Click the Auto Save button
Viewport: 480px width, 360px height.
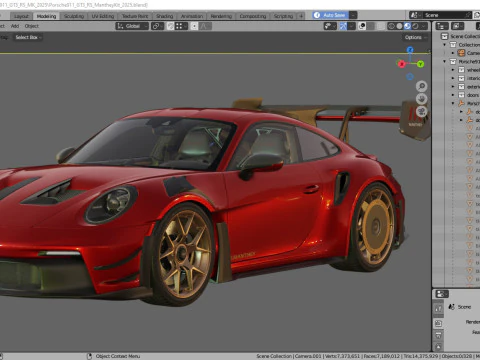tap(330, 15)
